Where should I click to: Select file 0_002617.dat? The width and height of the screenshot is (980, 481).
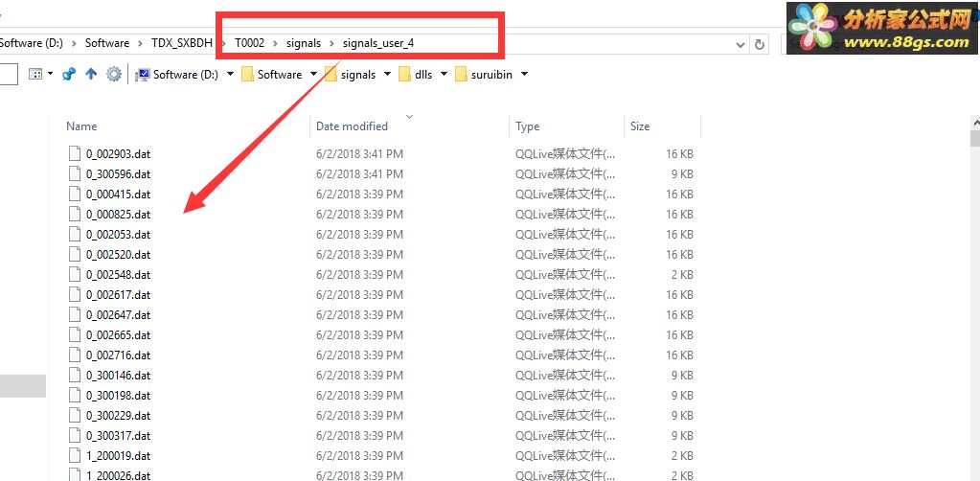pyautogui.click(x=118, y=294)
